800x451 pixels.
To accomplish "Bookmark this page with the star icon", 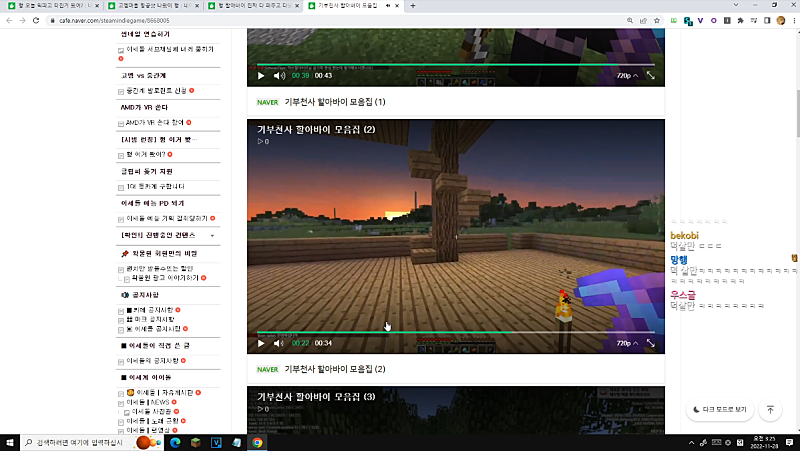I will 657,20.
